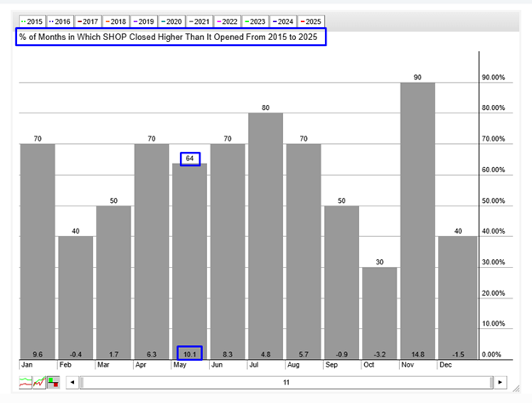This screenshot has width=532, height=405.
Task: Toggle the 2017 year tab
Action: point(88,21)
